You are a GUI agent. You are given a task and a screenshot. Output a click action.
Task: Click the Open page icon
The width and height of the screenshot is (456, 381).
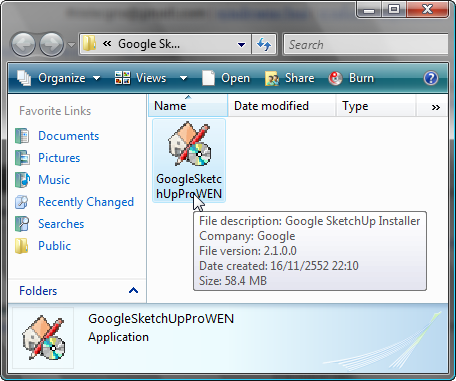pos(208,78)
